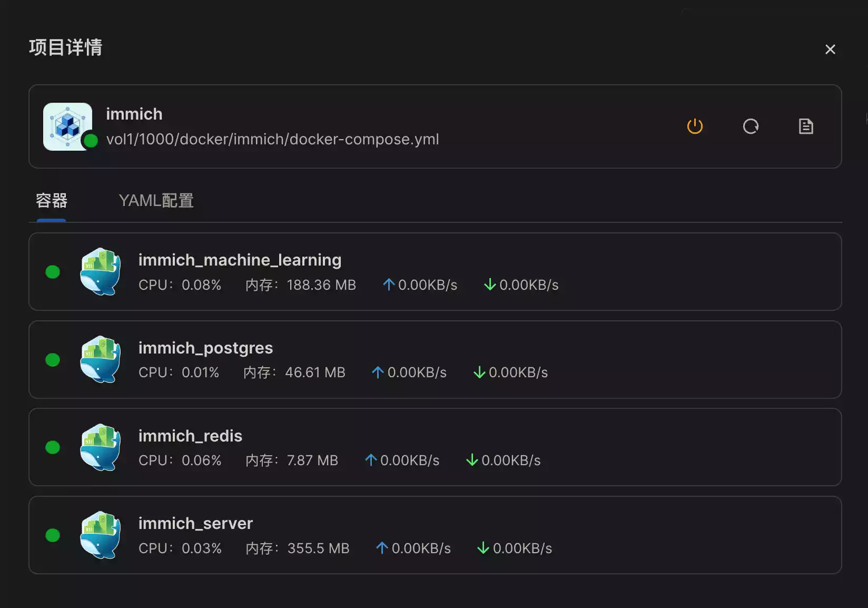Click the docker-compose.yml file path text
The height and width of the screenshot is (608, 868).
[272, 139]
